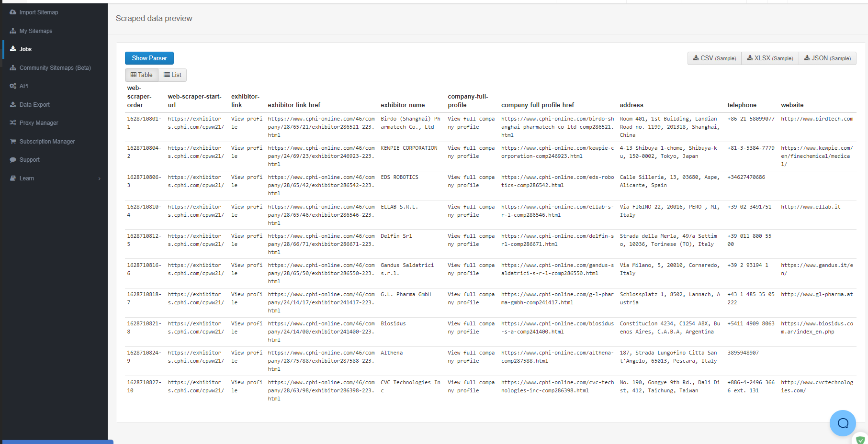Screen dimensions: 868x444
Task: Click the Support speech bubble icon
Action: 13,160
